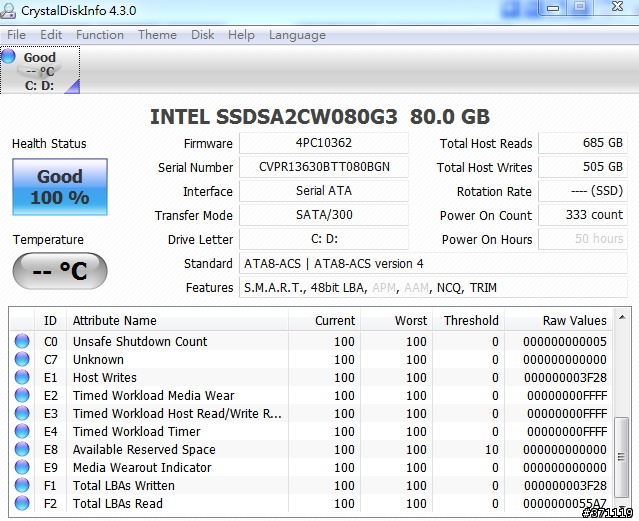
Task: Click status orb for Timed Workload Host Read/Write
Action: pos(22,413)
